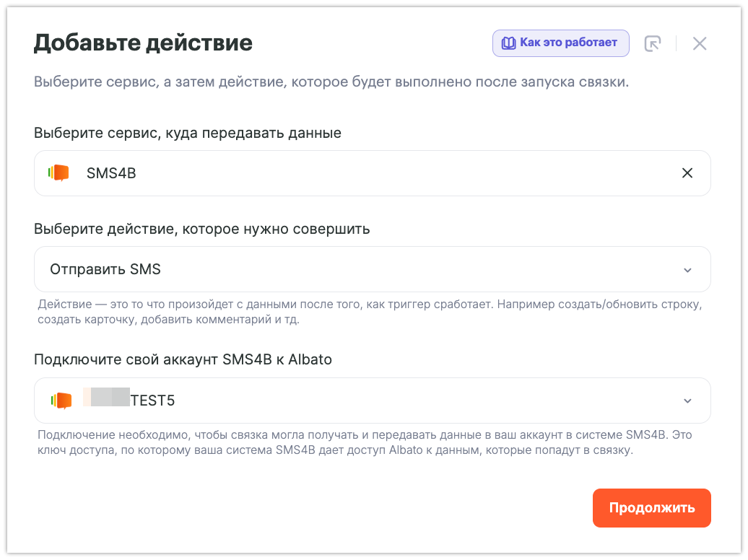The image size is (748, 560).
Task: Click the collapse-window arrow icon in header
Action: coord(652,43)
